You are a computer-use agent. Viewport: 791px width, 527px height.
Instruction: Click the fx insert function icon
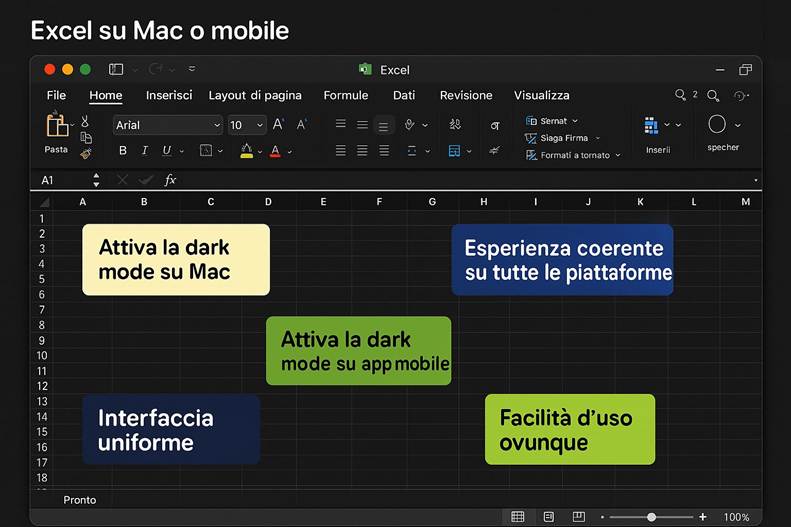point(170,180)
